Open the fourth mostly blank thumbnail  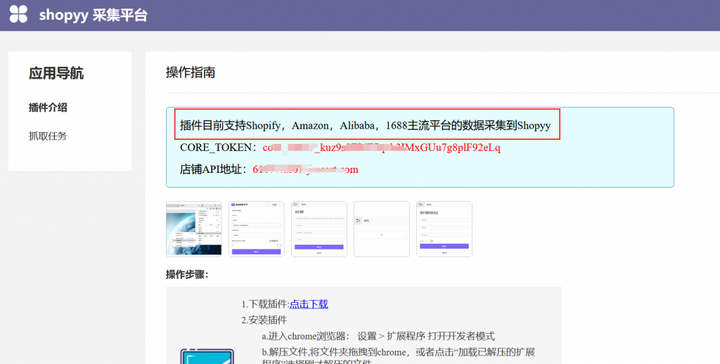point(382,229)
